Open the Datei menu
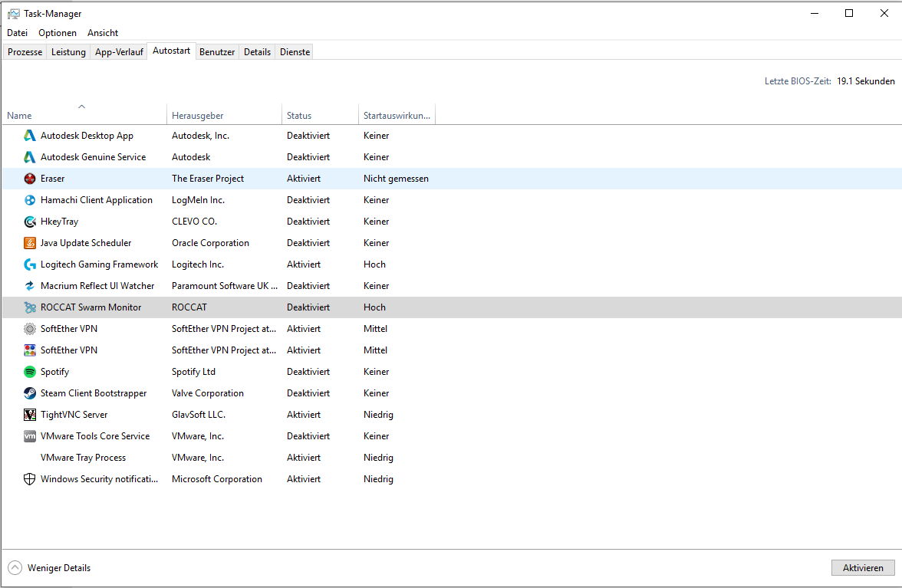 (x=17, y=33)
